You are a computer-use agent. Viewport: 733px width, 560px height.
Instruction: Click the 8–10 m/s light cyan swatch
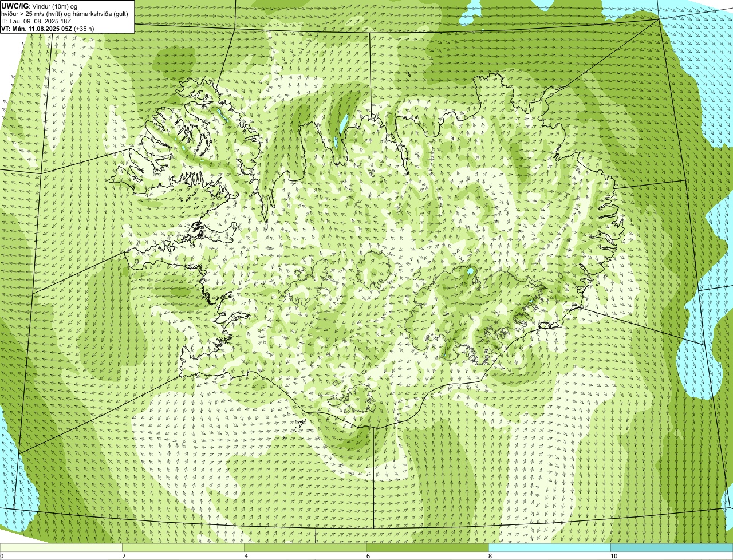(x=549, y=548)
